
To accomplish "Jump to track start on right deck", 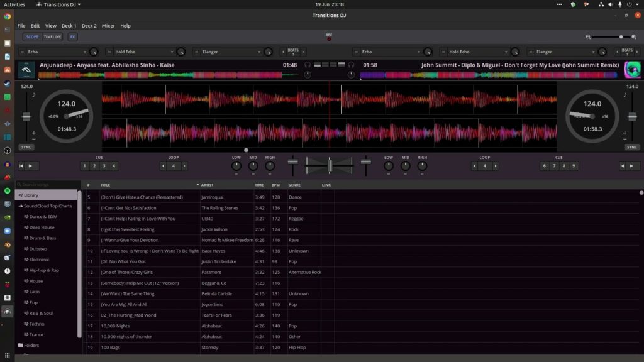I will 621,166.
